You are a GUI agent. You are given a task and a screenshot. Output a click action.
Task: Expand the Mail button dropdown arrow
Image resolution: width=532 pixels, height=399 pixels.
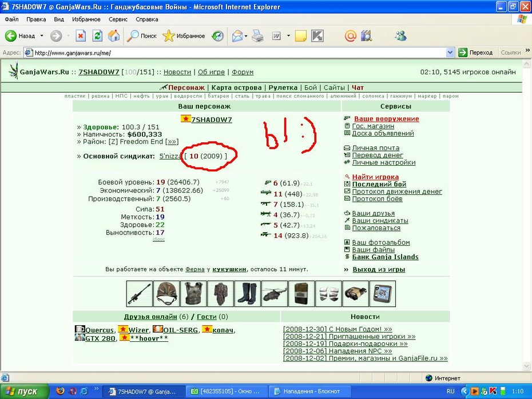(x=246, y=35)
